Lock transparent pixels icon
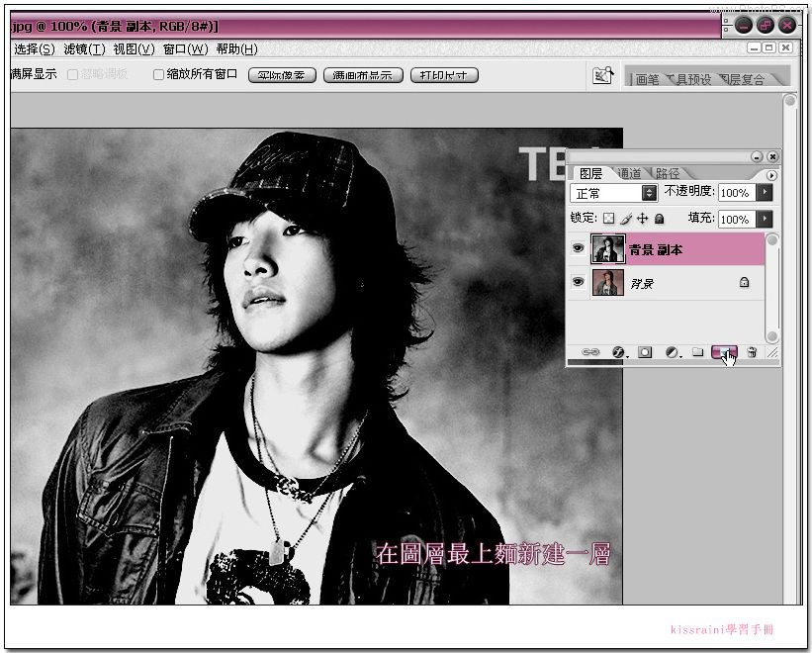Screen dimensions: 812x653 609,219
